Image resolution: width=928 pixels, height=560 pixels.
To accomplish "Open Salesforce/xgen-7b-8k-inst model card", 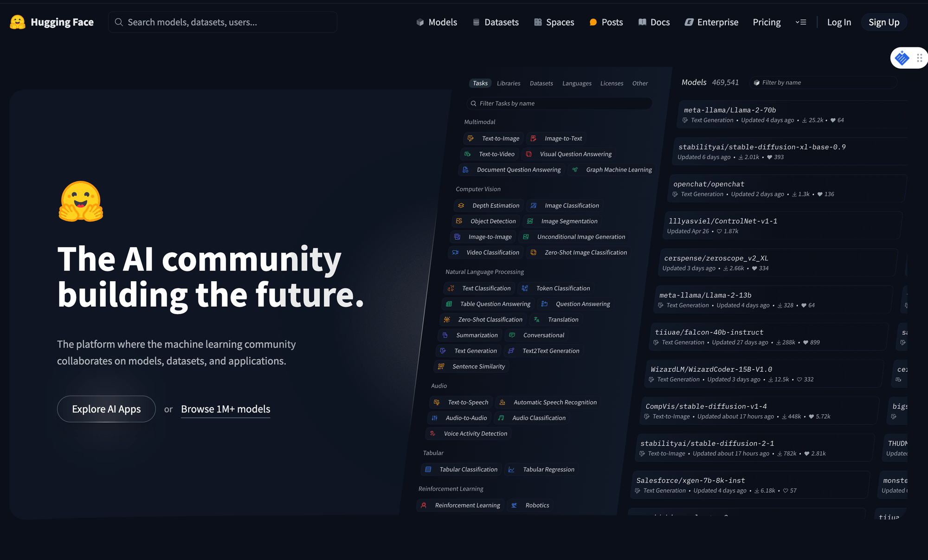I will (x=750, y=485).
